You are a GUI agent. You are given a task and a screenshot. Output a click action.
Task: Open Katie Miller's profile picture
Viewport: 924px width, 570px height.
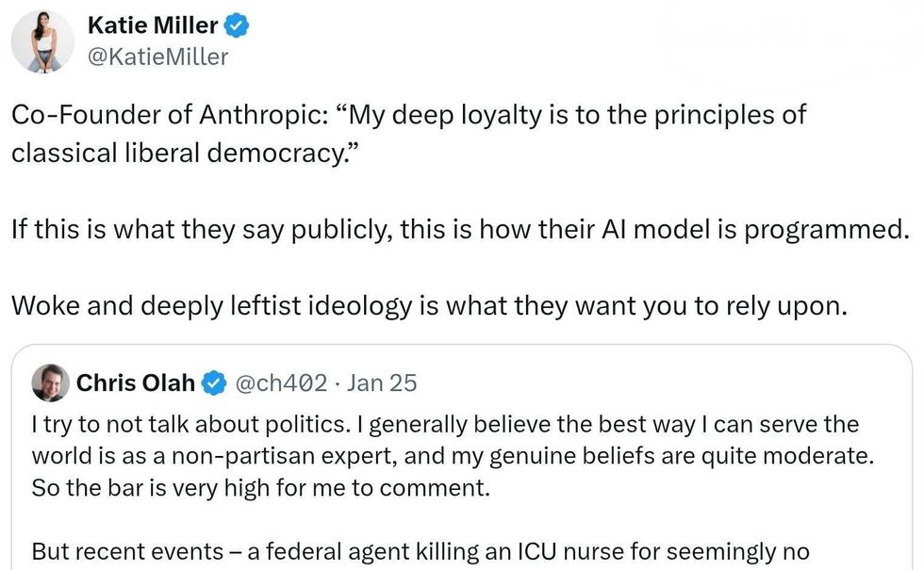(42, 42)
